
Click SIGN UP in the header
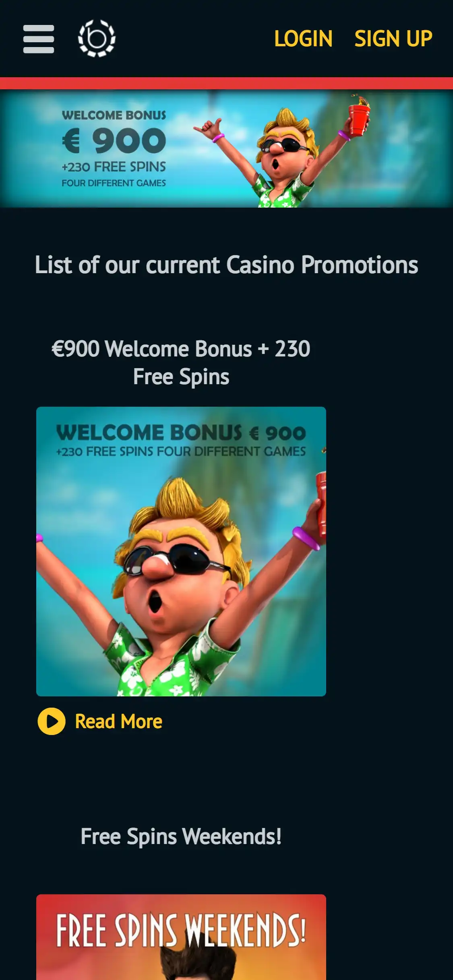click(393, 39)
